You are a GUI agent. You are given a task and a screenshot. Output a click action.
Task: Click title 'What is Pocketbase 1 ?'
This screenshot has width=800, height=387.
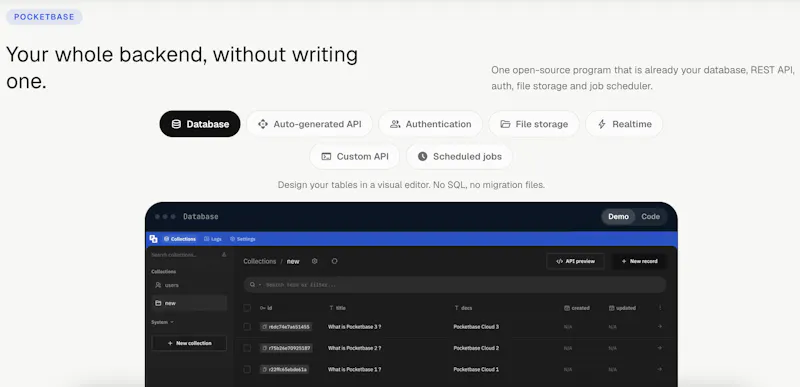click(355, 369)
